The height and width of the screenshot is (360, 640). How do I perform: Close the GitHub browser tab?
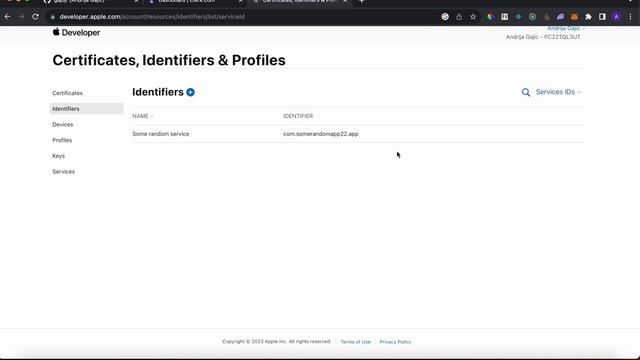tap(136, 1)
